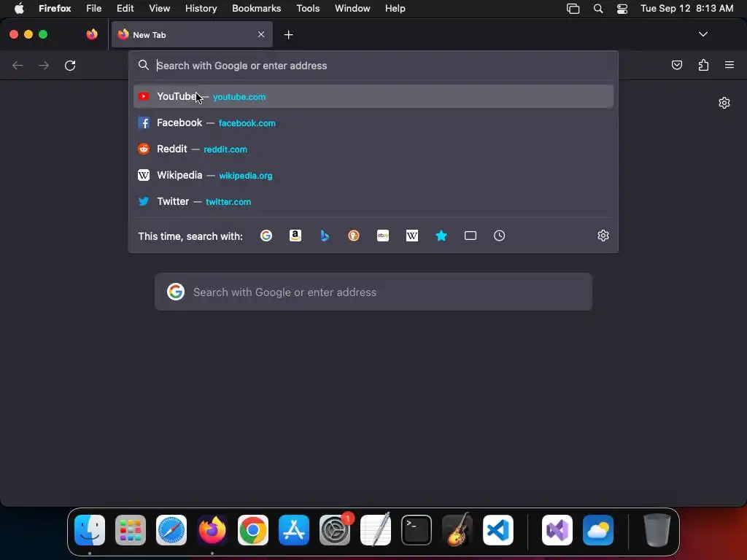Click the new tab page Google search box

(x=373, y=292)
